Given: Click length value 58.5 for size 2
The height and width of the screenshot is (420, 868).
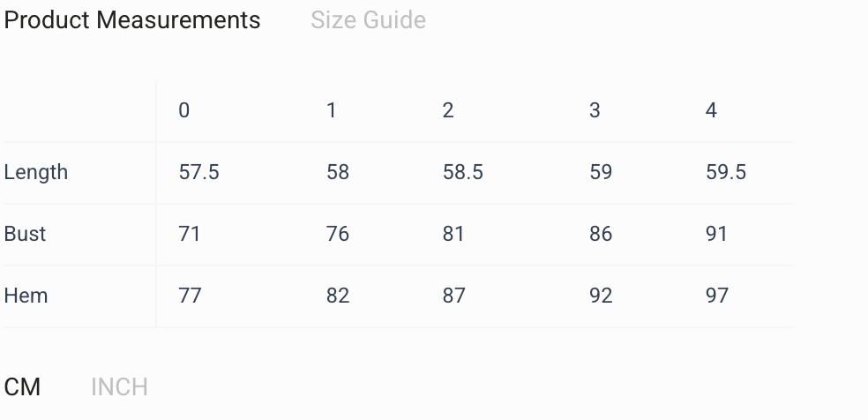Looking at the screenshot, I should tap(463, 173).
